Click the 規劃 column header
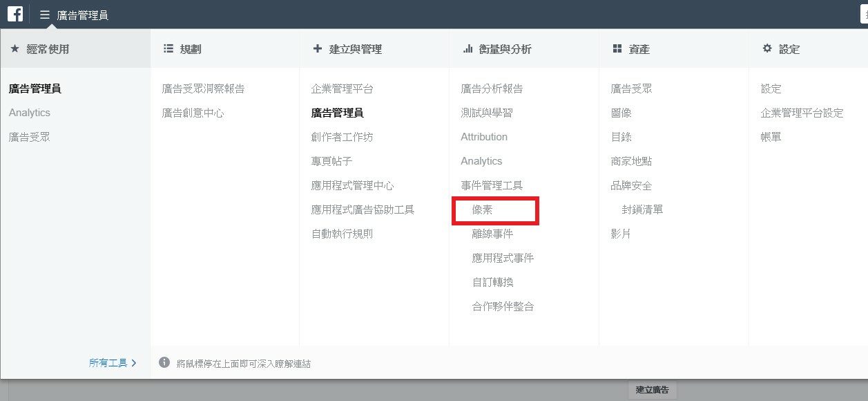Image resolution: width=868 pixels, height=401 pixels. click(x=191, y=49)
